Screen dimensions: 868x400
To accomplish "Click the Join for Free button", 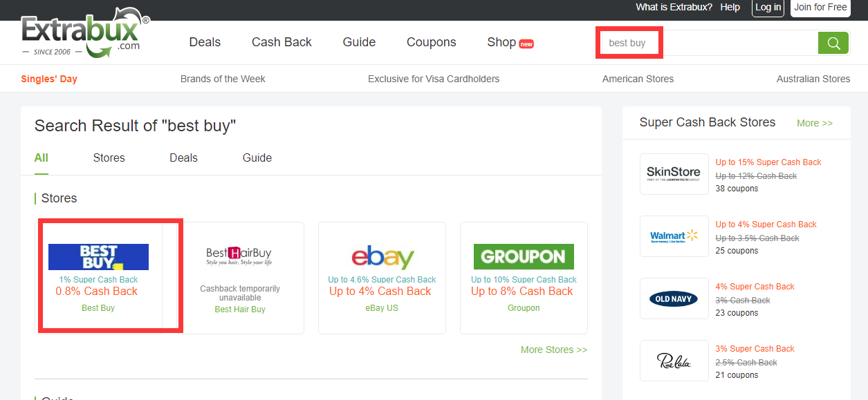I will [x=820, y=8].
